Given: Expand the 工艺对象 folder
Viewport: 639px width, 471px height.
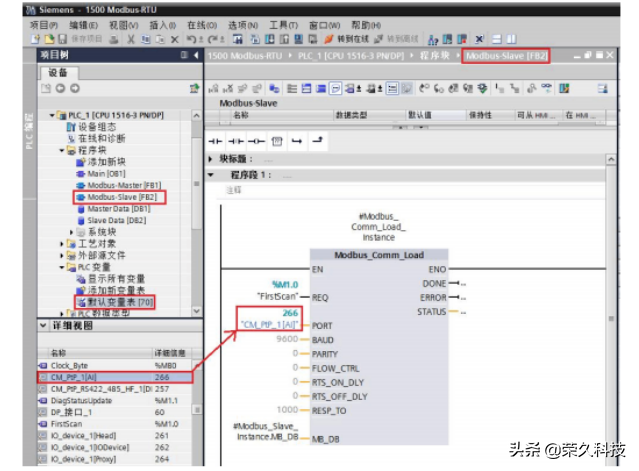Looking at the screenshot, I should tap(62, 244).
